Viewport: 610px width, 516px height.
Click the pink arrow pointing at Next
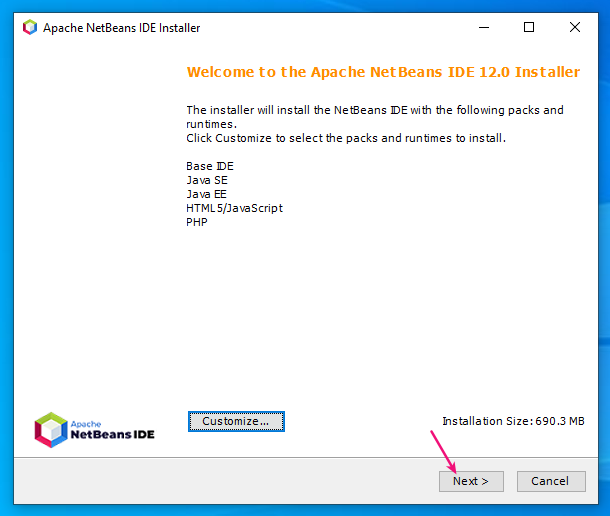[x=444, y=450]
